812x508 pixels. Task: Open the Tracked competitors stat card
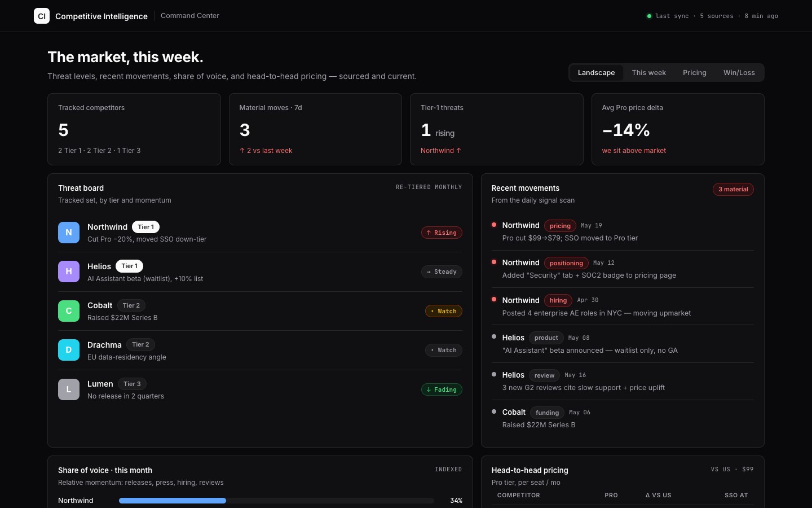(x=134, y=129)
